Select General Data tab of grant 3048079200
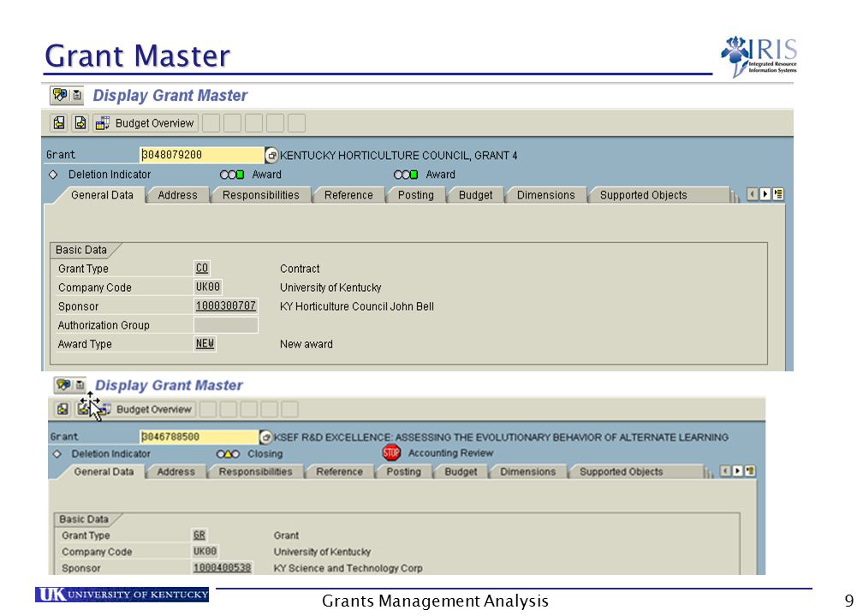Image resolution: width=863 pixels, height=616 pixels. pos(102,195)
